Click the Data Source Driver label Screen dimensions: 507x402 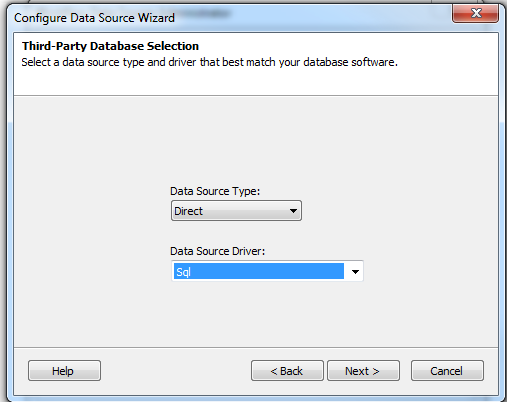click(217, 251)
